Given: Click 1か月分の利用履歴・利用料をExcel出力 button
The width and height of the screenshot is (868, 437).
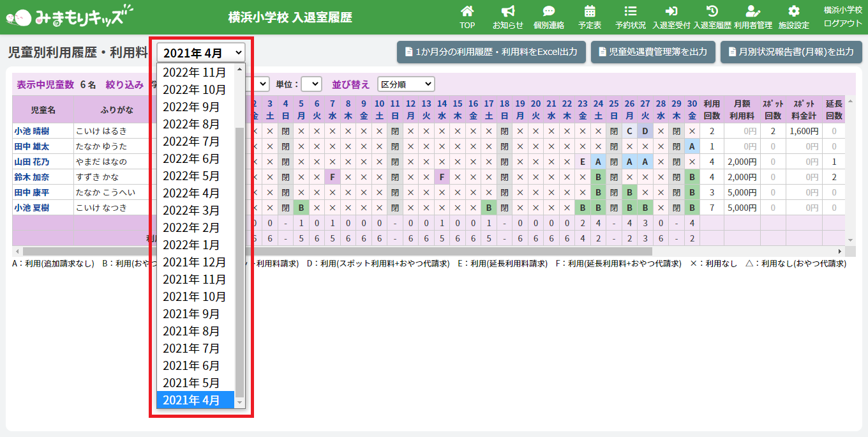Looking at the screenshot, I should point(491,52).
